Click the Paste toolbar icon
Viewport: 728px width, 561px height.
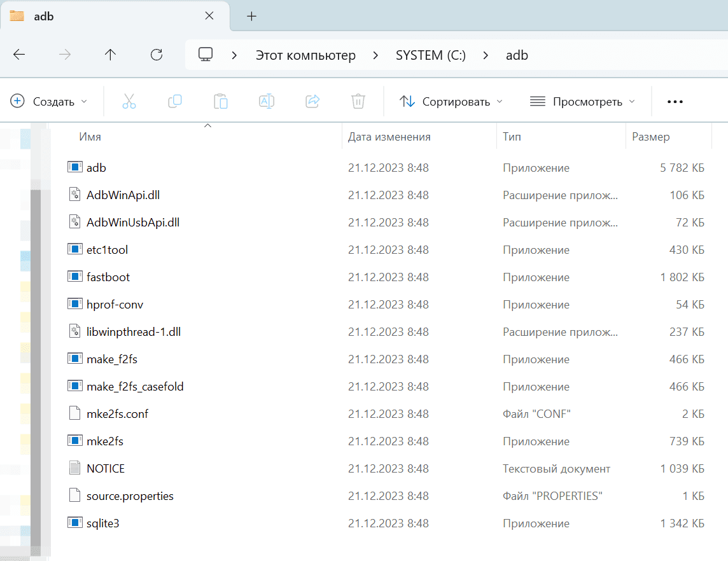tap(221, 101)
